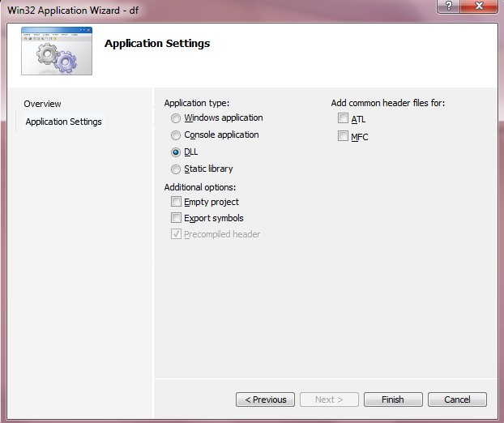Open the Overview page in sidebar
Image resolution: width=504 pixels, height=423 pixels.
click(x=42, y=104)
